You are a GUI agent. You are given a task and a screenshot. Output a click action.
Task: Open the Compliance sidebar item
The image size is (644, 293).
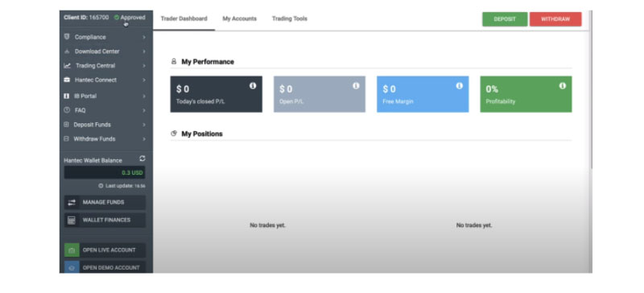coord(106,37)
